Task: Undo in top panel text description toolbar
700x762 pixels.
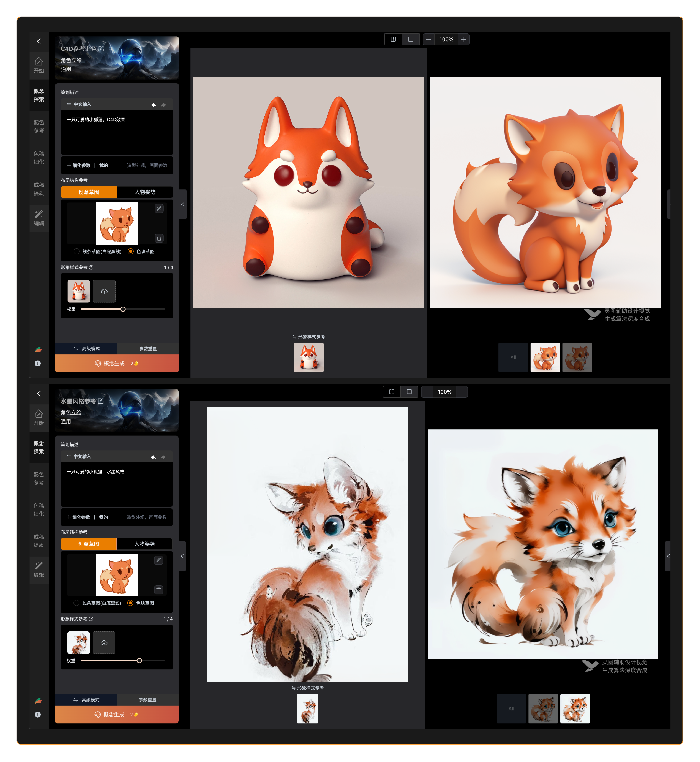Action: click(154, 105)
